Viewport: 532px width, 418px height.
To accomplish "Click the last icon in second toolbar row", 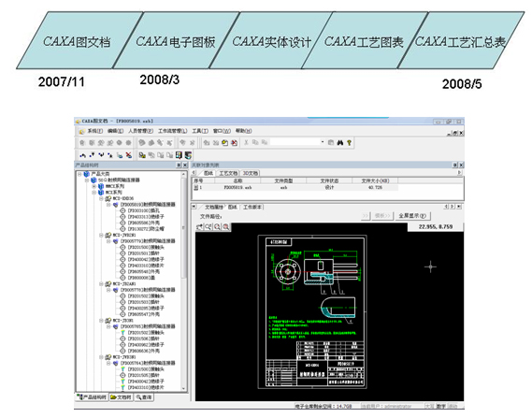I will tap(188, 155).
